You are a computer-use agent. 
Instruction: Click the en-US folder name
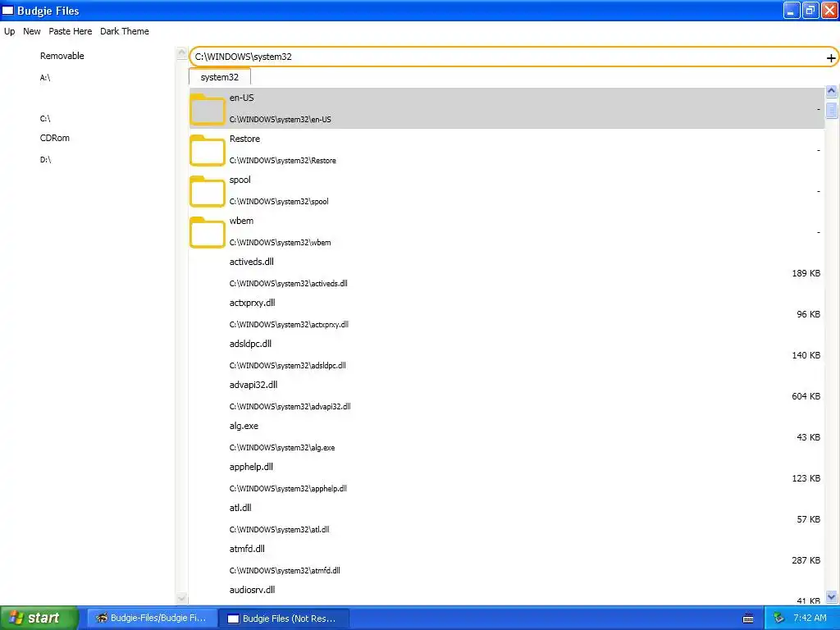[x=242, y=98]
